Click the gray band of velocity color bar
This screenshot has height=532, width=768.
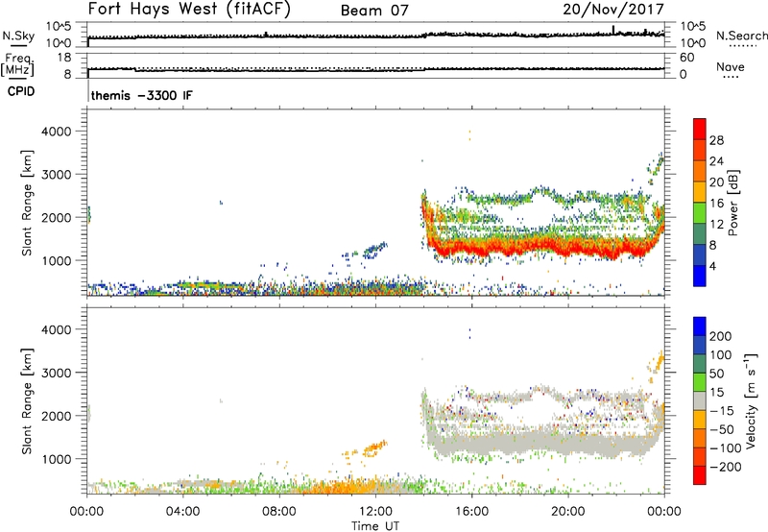[x=699, y=400]
